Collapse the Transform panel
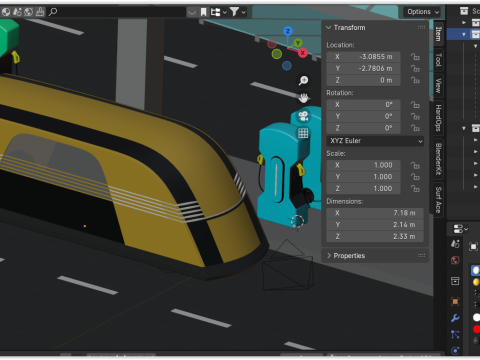This screenshot has height=360, width=480. (329, 27)
